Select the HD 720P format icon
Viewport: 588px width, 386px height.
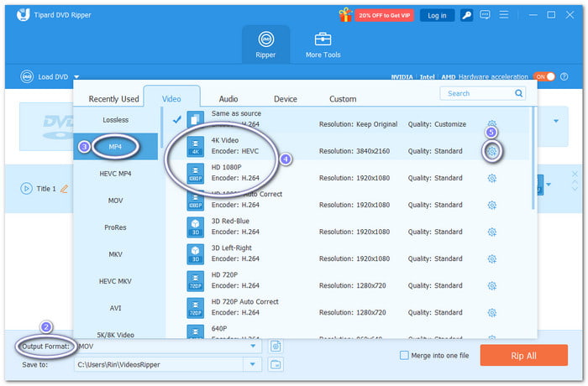click(196, 281)
